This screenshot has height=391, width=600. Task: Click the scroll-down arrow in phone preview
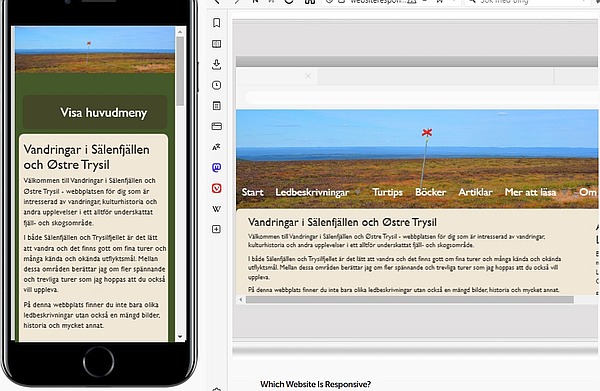tap(180, 337)
